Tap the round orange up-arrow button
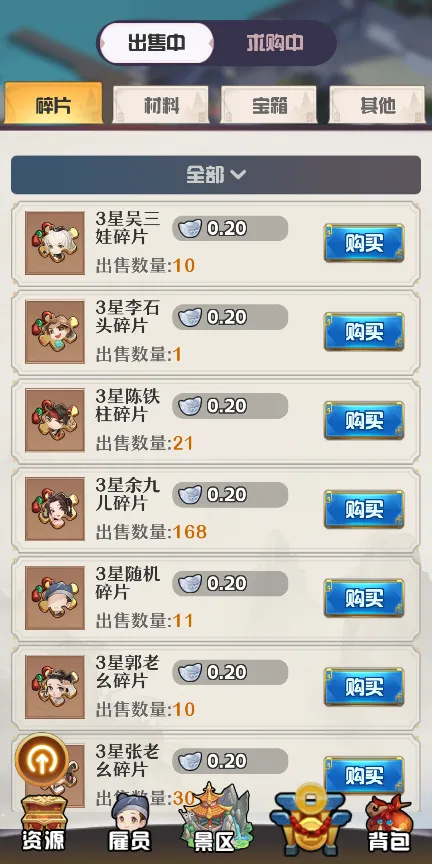Image resolution: width=432 pixels, height=864 pixels. pyautogui.click(x=42, y=761)
